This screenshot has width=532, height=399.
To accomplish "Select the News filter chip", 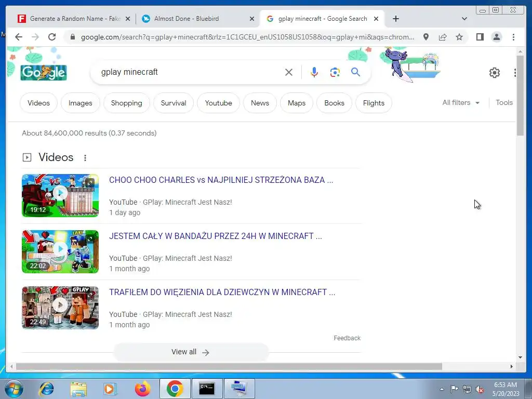I will 260,103.
